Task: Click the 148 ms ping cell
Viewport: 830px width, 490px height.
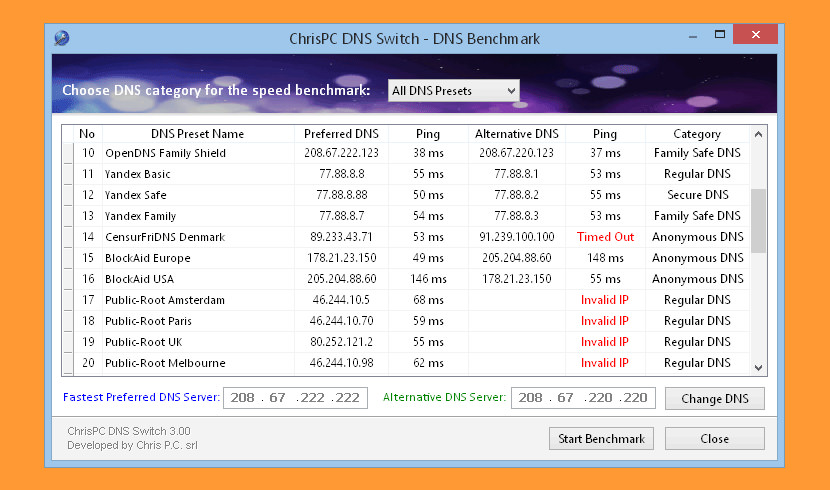Action: [x=605, y=258]
